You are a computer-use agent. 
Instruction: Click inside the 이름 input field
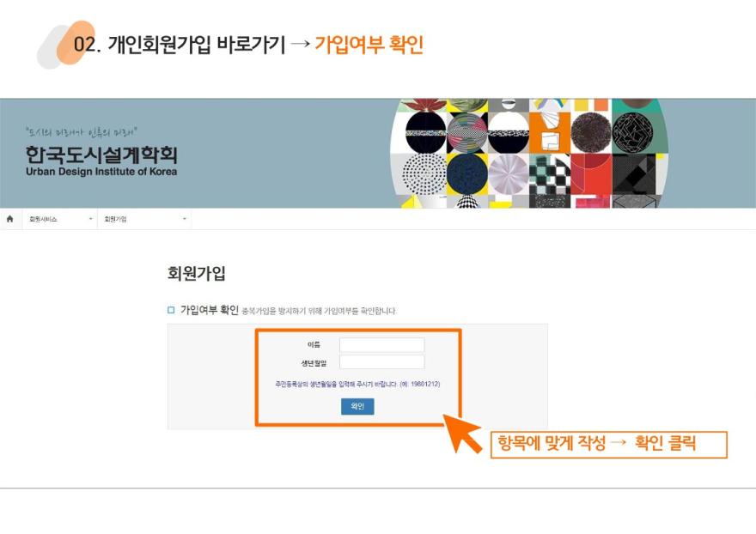(381, 344)
